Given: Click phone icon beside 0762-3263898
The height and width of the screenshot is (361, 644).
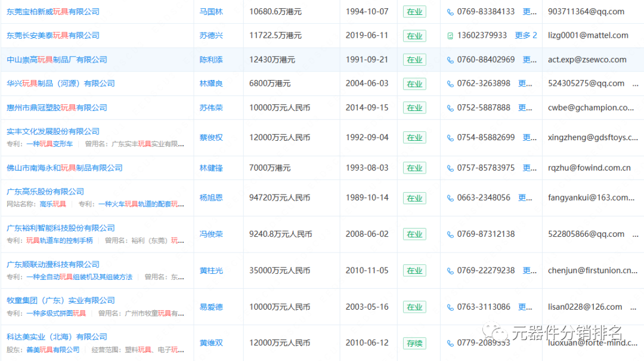Looking at the screenshot, I should tap(450, 84).
